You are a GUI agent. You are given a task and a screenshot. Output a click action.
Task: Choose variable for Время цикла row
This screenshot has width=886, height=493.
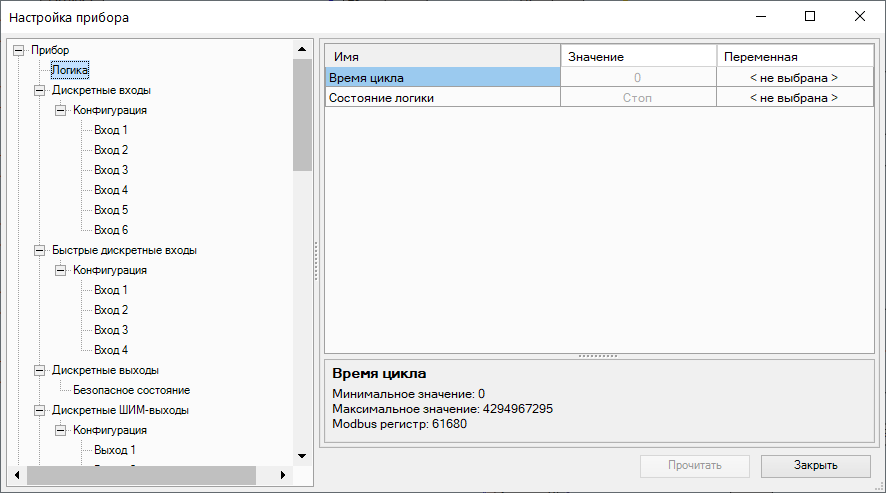point(794,77)
